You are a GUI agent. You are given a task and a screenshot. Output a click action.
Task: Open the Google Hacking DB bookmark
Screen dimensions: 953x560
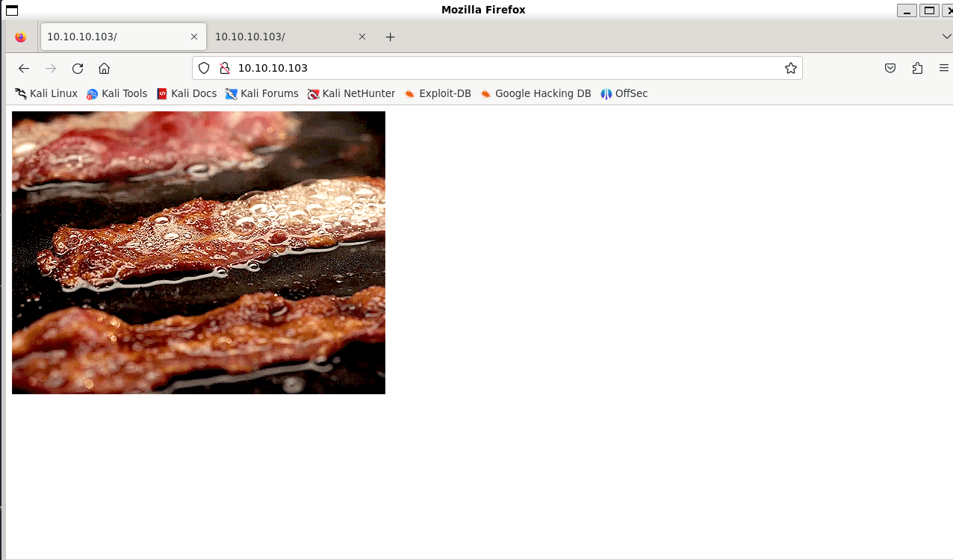coord(536,93)
